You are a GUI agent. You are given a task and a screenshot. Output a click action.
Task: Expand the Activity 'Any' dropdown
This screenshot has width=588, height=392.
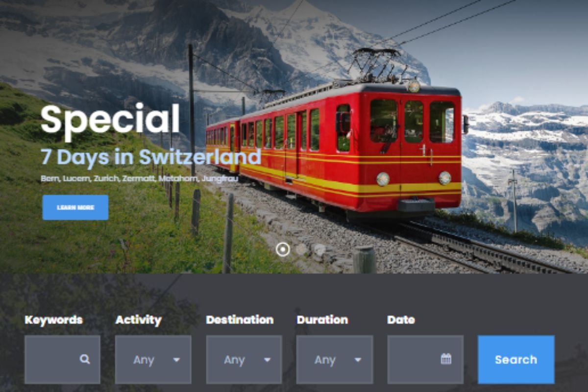[x=153, y=360]
